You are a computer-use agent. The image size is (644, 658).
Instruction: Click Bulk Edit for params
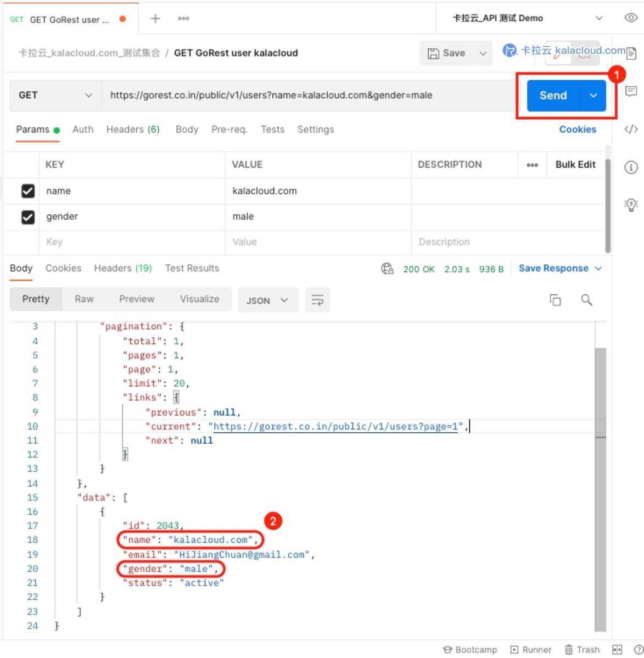pos(575,165)
